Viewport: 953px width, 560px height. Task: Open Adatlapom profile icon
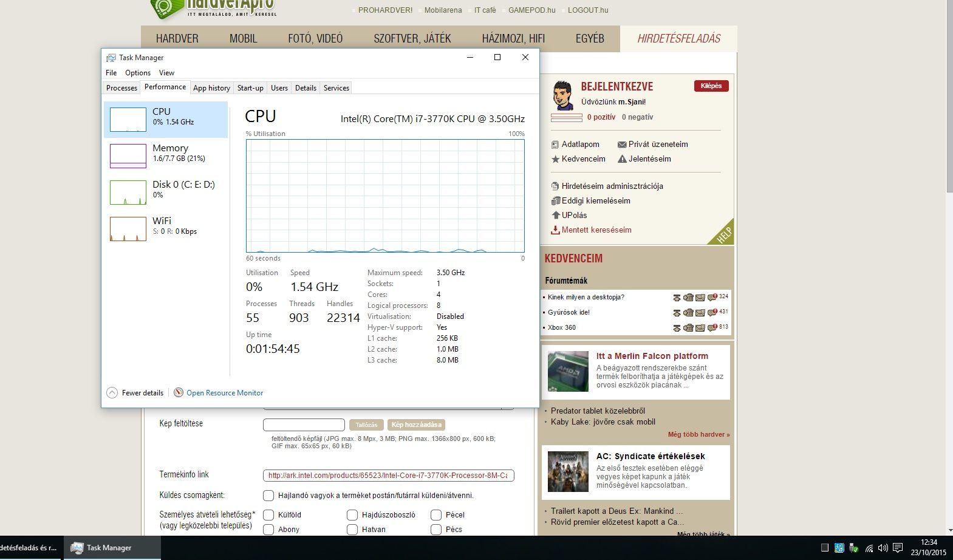[x=555, y=145]
